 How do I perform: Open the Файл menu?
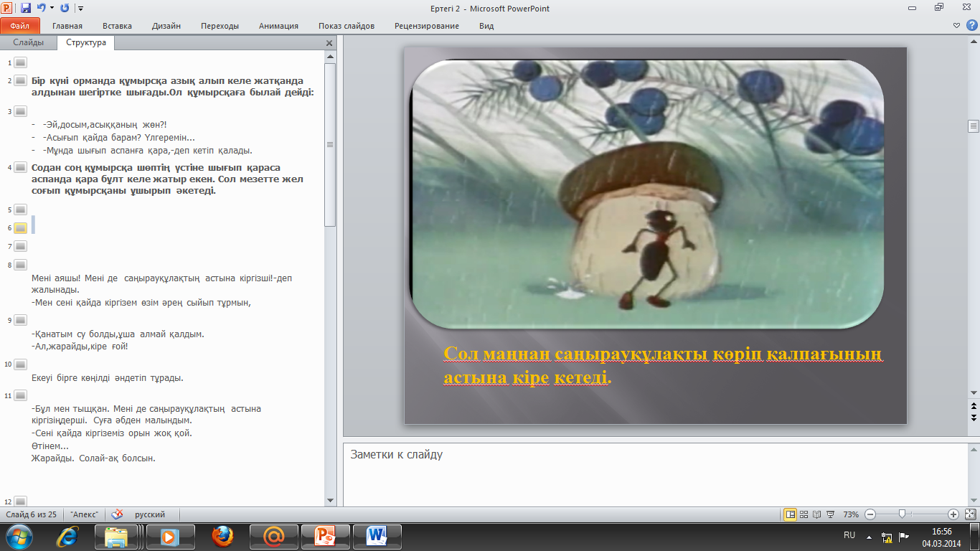19,26
